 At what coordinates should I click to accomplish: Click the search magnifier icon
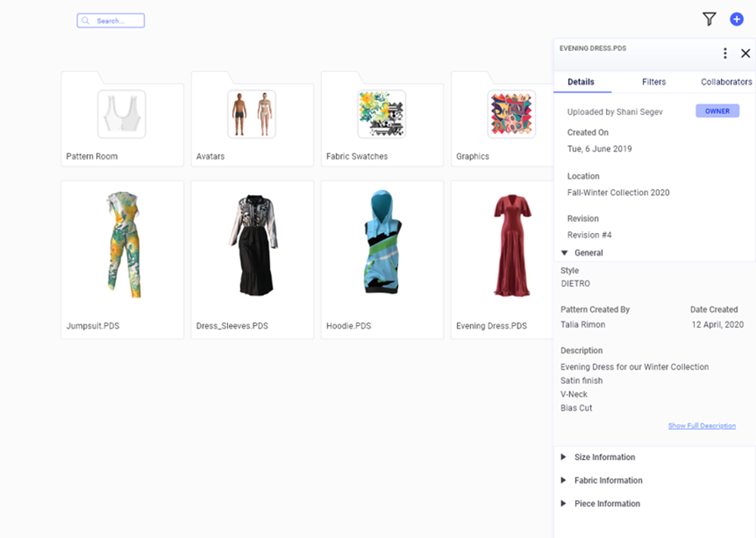85,21
